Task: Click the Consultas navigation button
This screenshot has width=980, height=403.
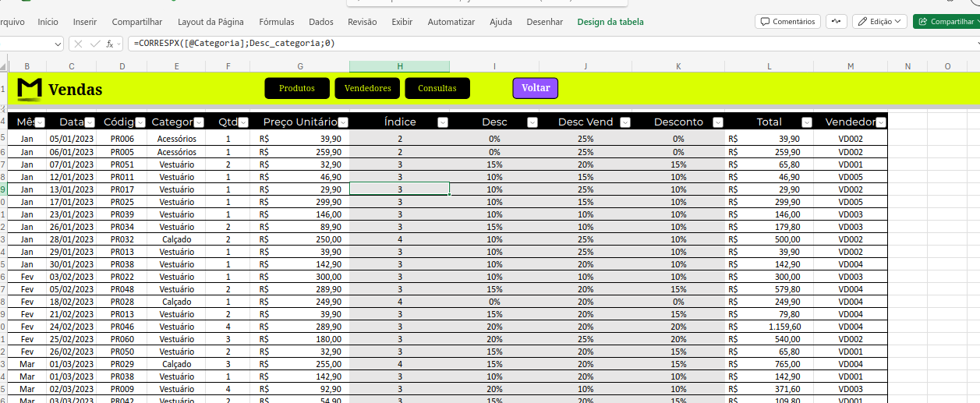Action: [437, 88]
